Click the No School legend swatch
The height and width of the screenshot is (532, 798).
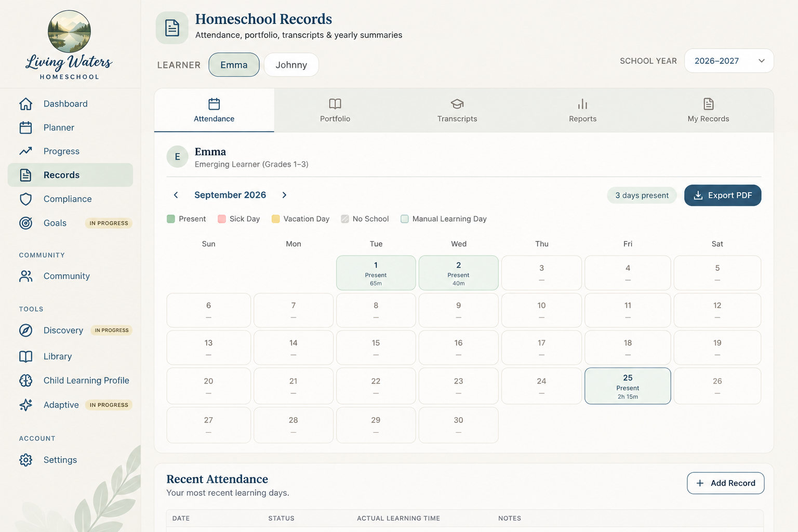(x=345, y=219)
